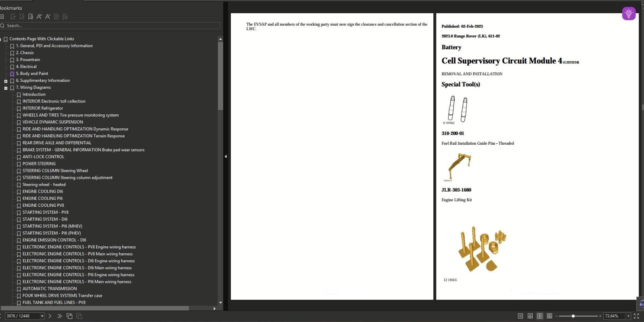Open INTERIOR Electronic toll collection bookmark
Screen dimensions: 644x322
54,101
